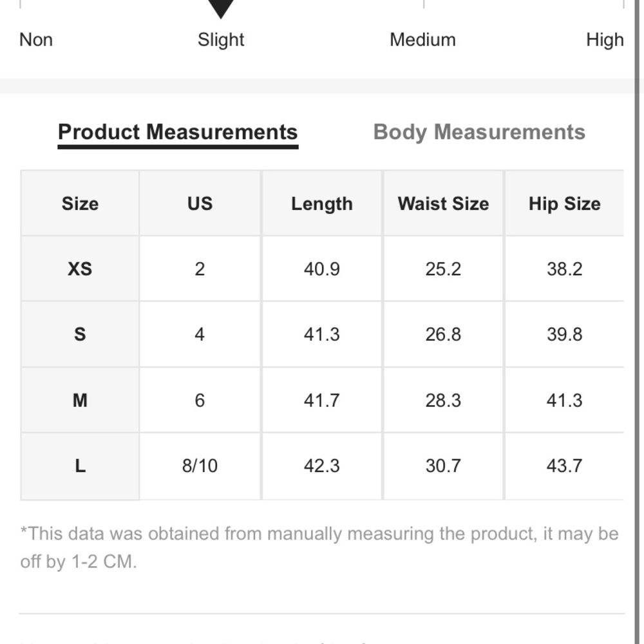The height and width of the screenshot is (644, 644).
Task: Click the High stretch label
Action: tap(605, 40)
